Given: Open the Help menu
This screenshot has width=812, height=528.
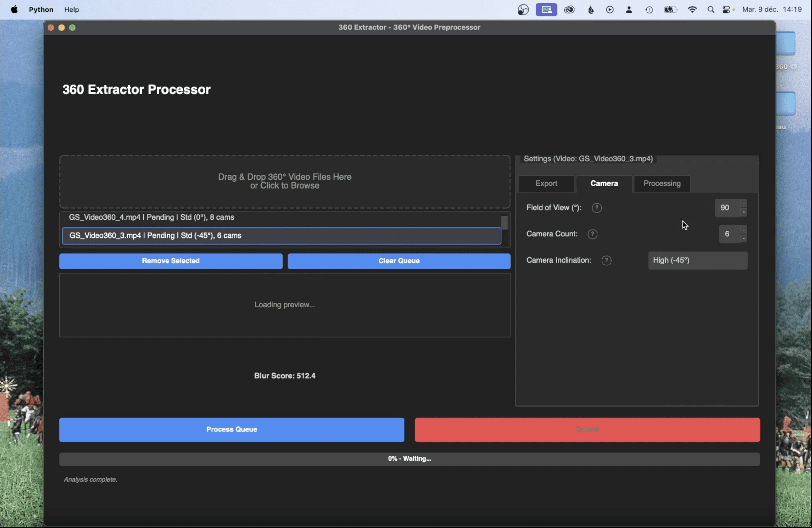Looking at the screenshot, I should coord(71,10).
